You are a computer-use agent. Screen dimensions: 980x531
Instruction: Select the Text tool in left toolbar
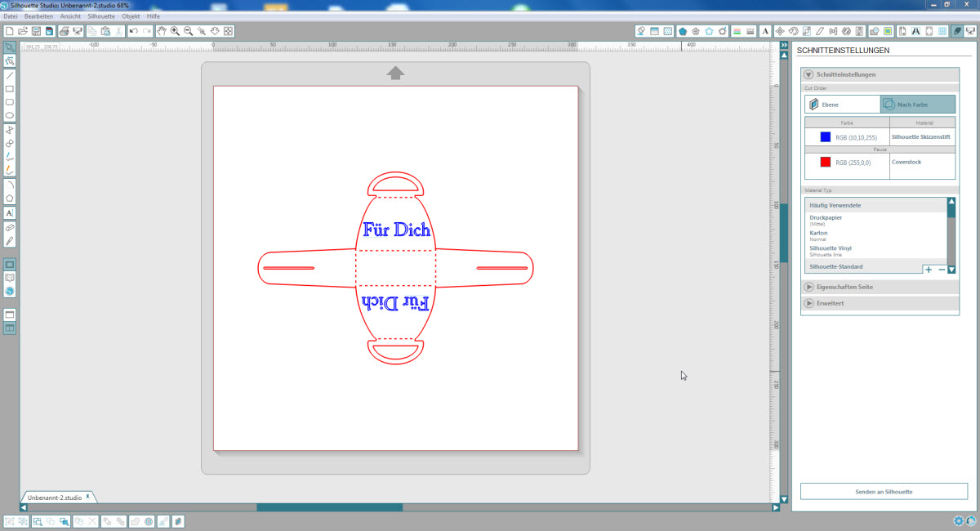point(10,212)
